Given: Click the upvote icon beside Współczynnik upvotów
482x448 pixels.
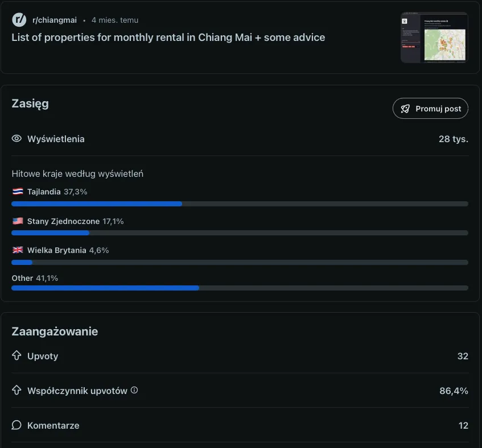Looking at the screenshot, I should [17, 391].
